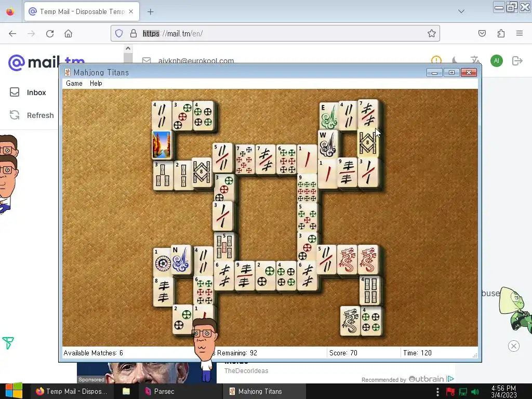Select the 5 bamboo tile next to red dragons
532x399 pixels.
[326, 260]
